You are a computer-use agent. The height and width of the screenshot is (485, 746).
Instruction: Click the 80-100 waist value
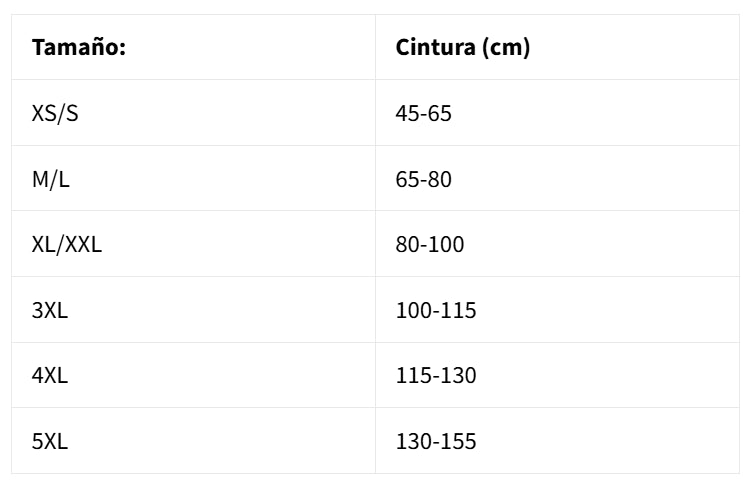tap(430, 245)
